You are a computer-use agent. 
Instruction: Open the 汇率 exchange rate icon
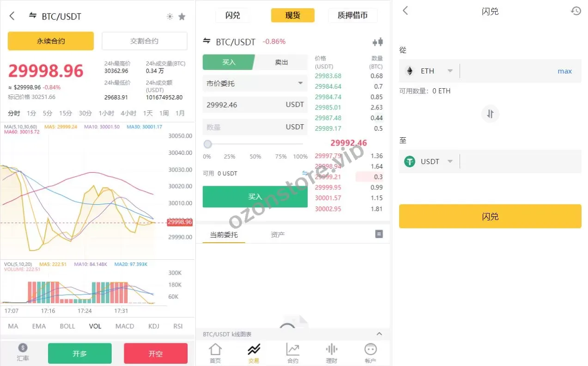click(x=23, y=353)
